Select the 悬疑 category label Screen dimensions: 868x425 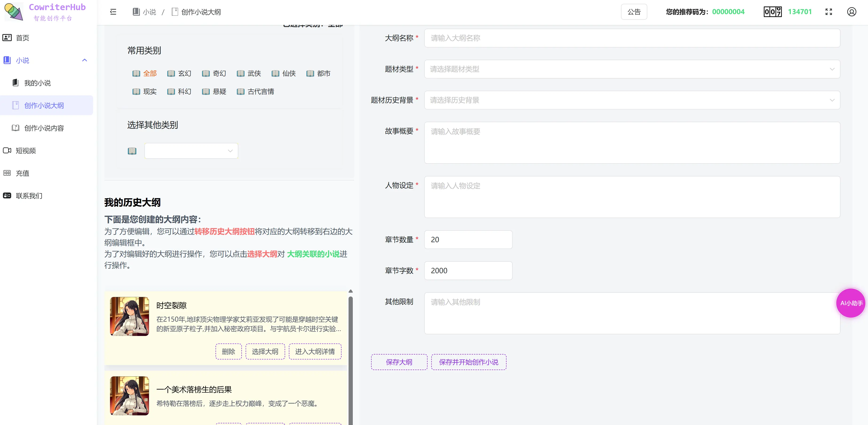pos(219,92)
